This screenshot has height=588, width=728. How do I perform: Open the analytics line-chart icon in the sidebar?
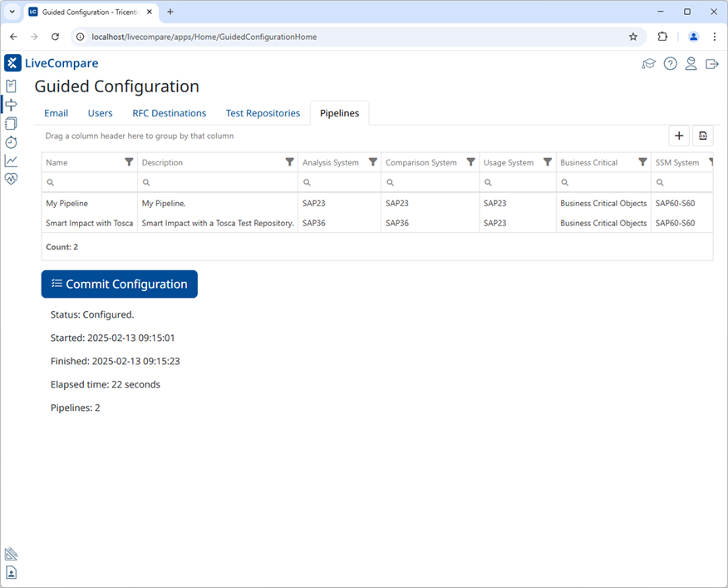[x=11, y=160]
